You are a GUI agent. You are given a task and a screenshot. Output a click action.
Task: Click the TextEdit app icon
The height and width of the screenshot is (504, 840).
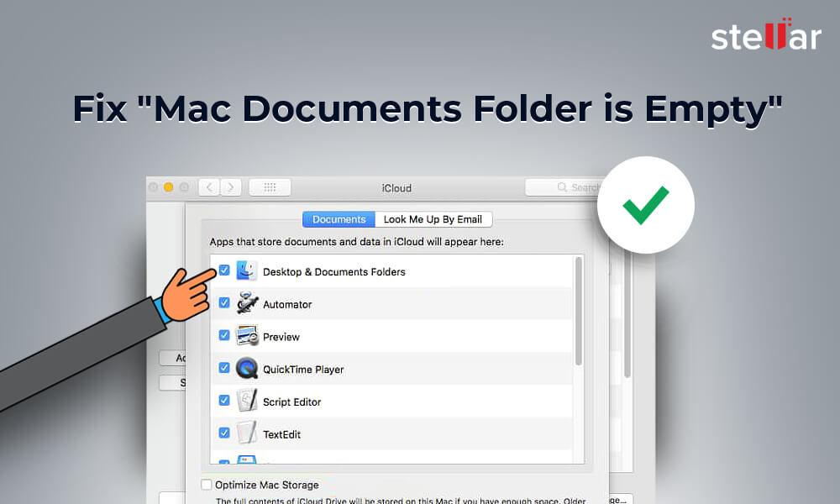click(247, 433)
